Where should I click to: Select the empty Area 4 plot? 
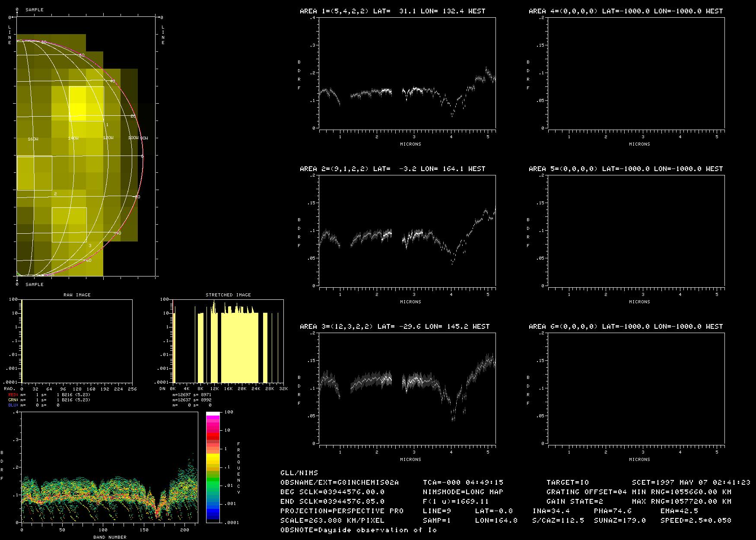pyautogui.click(x=636, y=73)
